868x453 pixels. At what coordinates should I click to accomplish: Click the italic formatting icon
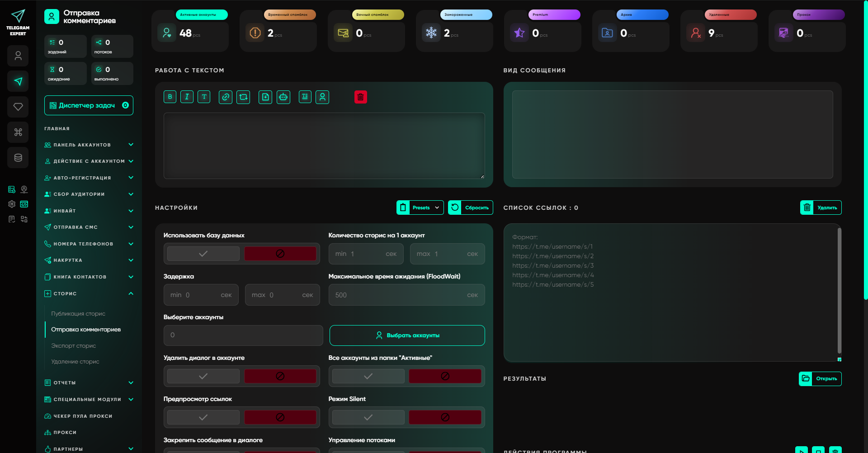pos(187,97)
